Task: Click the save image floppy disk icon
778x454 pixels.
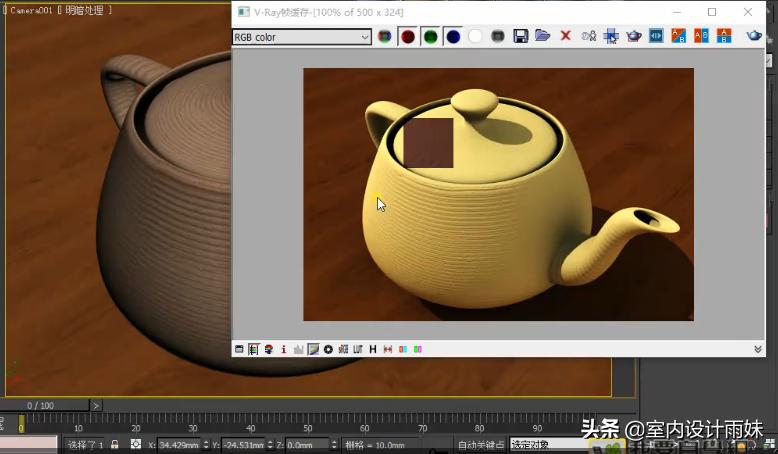Action: pyautogui.click(x=520, y=36)
